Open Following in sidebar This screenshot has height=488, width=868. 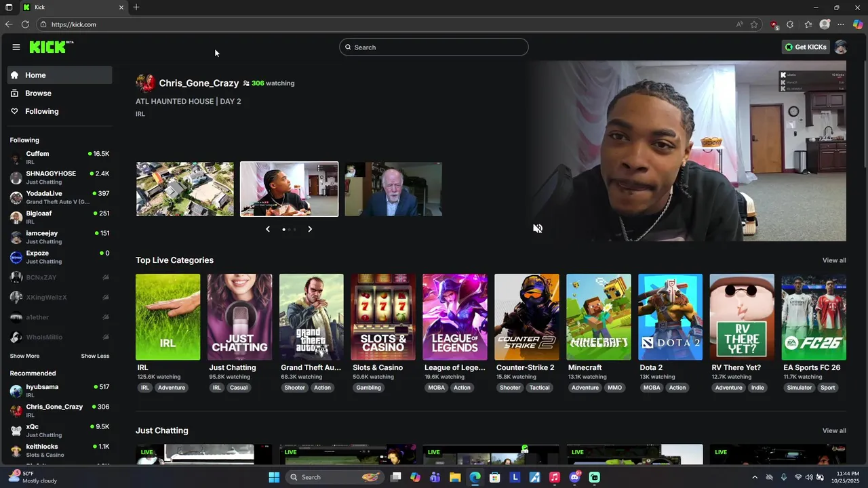pyautogui.click(x=60, y=111)
